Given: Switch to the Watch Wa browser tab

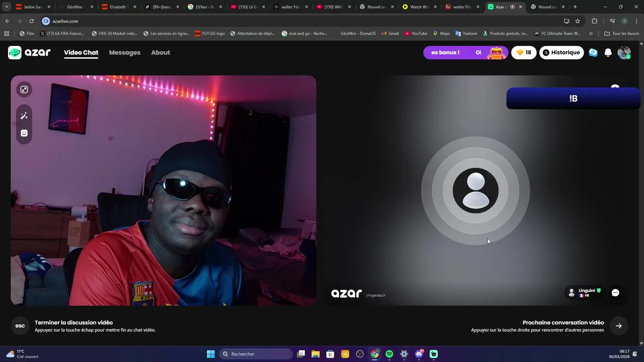Looking at the screenshot, I should (x=419, y=7).
